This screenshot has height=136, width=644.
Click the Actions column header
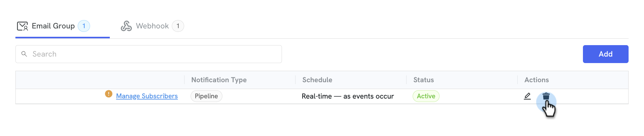click(x=536, y=80)
